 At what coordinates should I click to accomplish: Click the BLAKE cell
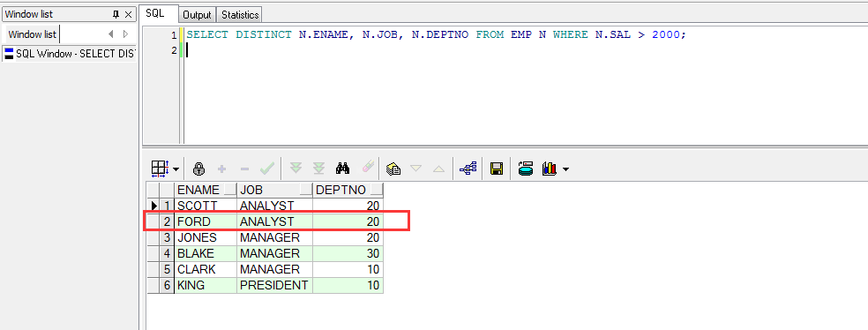coord(206,253)
